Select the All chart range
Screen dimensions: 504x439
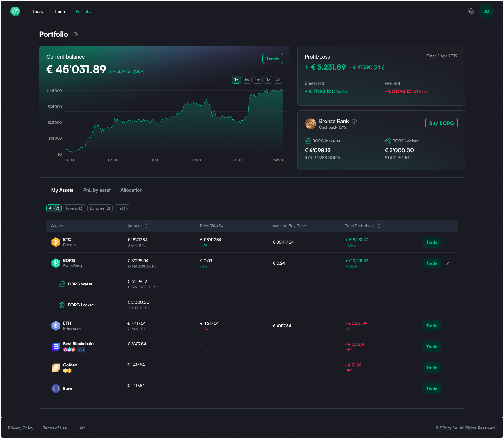click(278, 80)
